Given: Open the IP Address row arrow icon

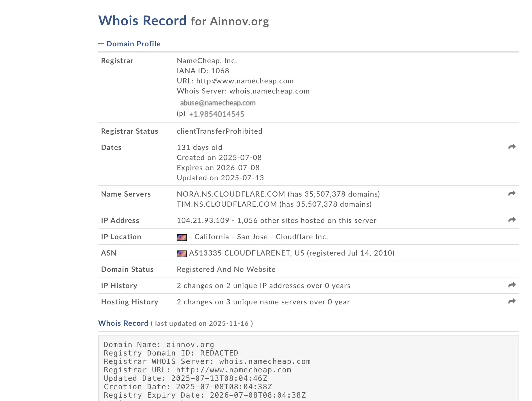Looking at the screenshot, I should click(x=512, y=220).
